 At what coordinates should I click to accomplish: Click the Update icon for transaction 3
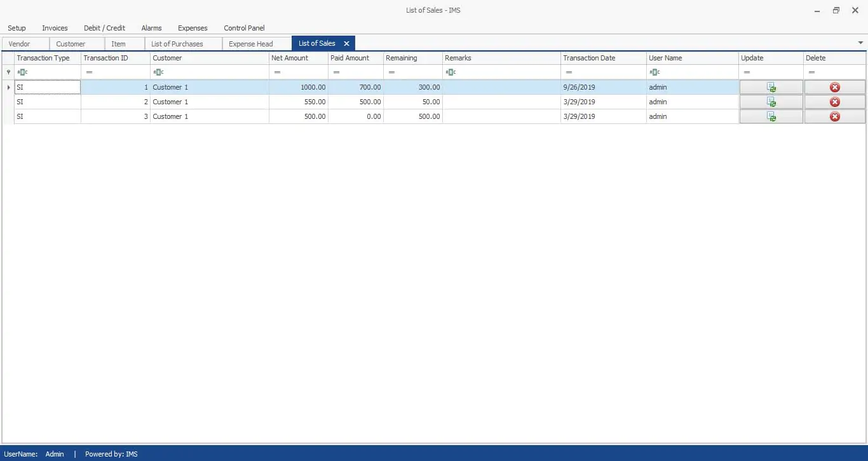tap(771, 116)
